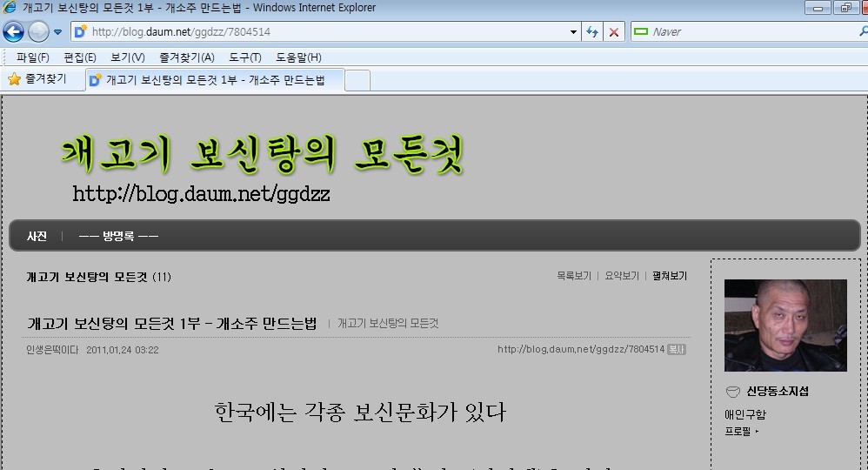The image size is (868, 470).
Task: Click nickname 신당동소지섭 in sidebar
Action: 778,392
